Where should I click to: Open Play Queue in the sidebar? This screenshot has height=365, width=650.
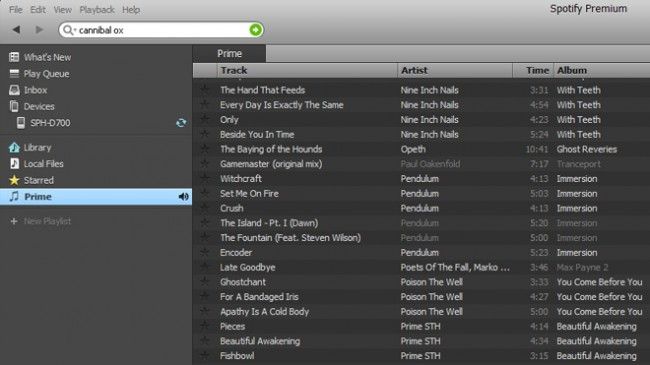(46, 74)
